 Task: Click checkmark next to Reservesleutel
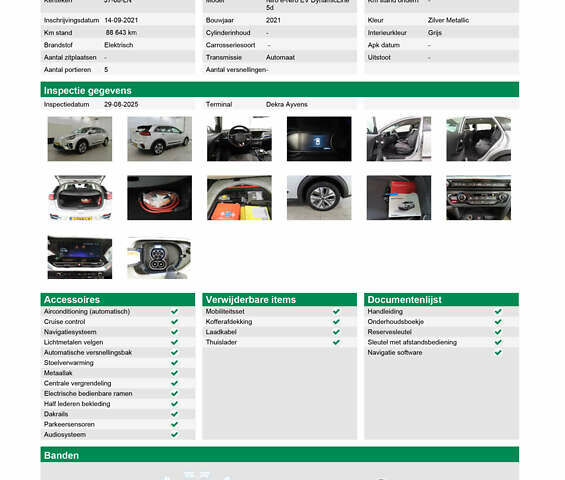point(498,332)
